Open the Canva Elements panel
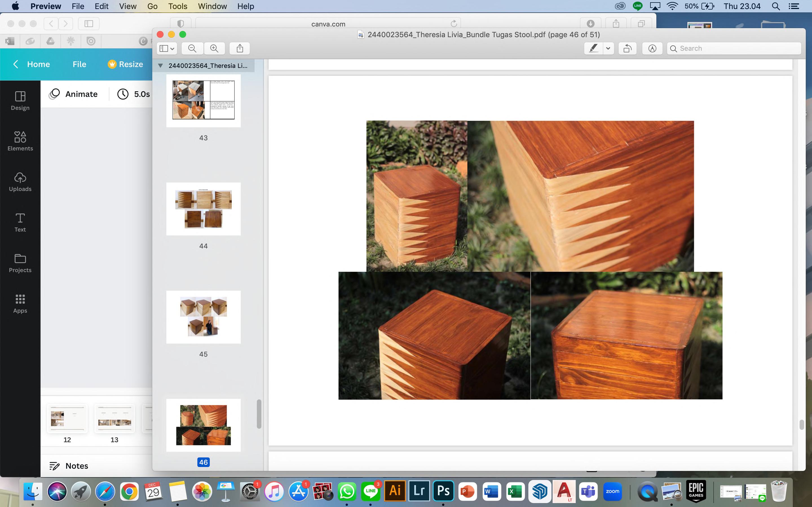This screenshot has width=812, height=507. 20,141
